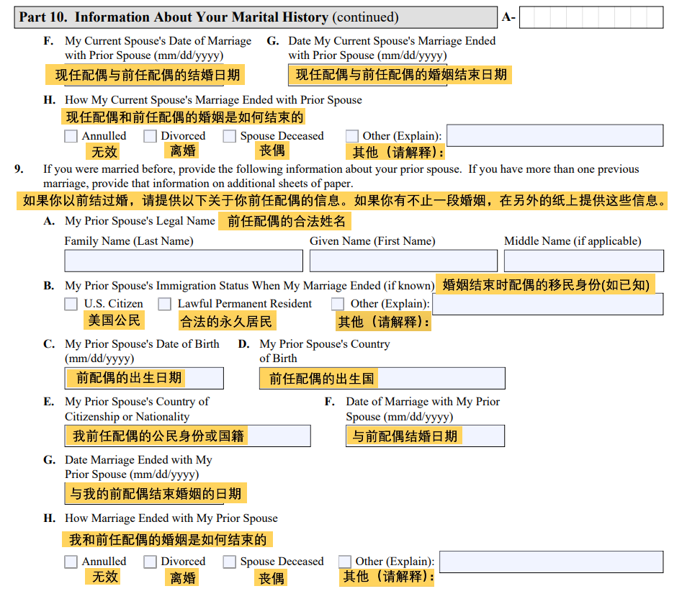
Task: Click immigration status Other (Explain) text box
Action: [x=547, y=305]
